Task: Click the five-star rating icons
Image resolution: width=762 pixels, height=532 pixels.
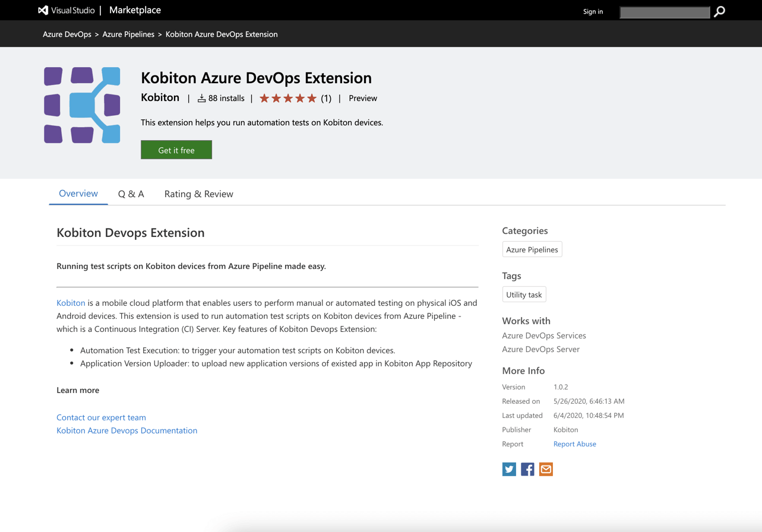Action: click(288, 98)
